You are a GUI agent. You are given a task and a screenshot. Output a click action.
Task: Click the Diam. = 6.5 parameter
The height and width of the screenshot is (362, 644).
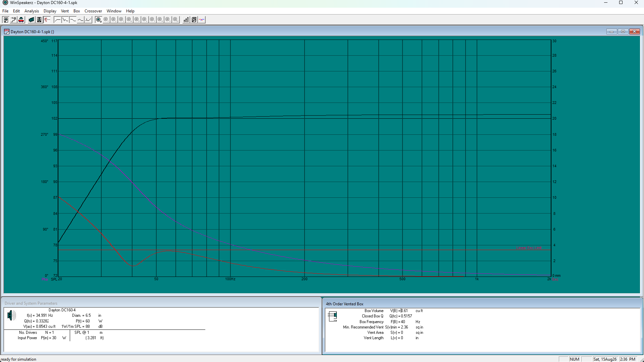coord(82,315)
